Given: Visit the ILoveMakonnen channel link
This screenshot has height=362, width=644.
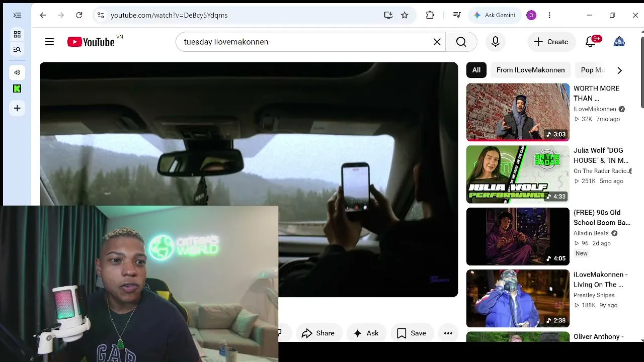Looking at the screenshot, I should tap(595, 109).
